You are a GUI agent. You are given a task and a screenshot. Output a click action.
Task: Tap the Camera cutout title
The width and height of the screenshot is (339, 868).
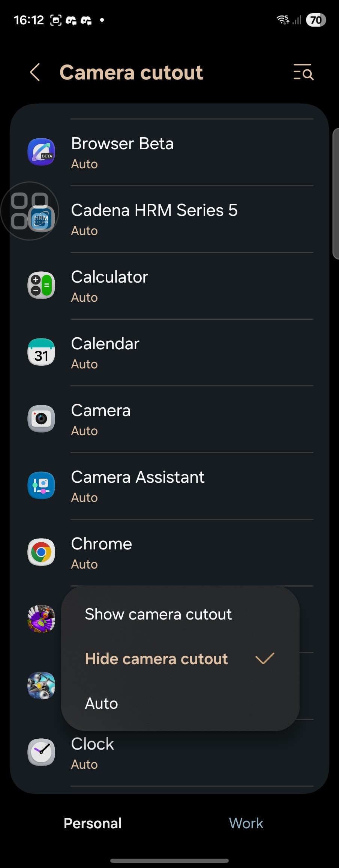[131, 72]
